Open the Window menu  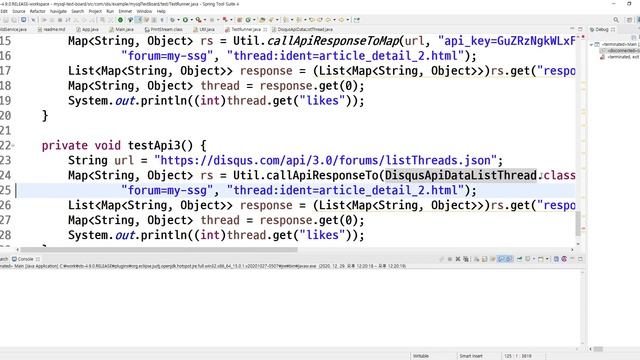click(144, 11)
